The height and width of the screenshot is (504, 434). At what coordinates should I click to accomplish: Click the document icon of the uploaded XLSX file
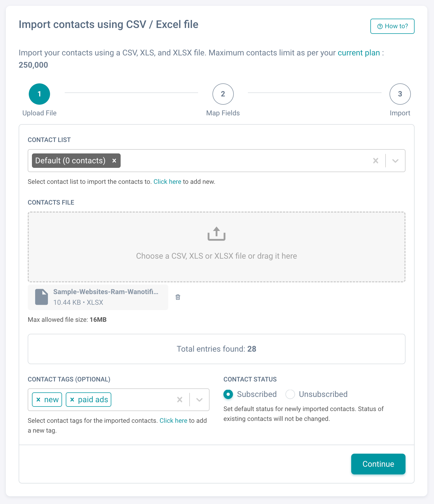(41, 297)
